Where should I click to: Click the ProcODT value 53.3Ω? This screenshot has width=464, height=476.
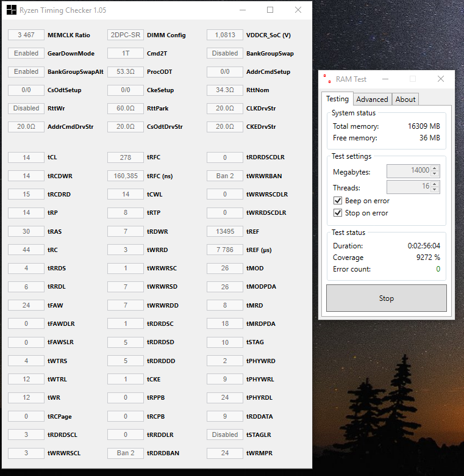point(126,71)
